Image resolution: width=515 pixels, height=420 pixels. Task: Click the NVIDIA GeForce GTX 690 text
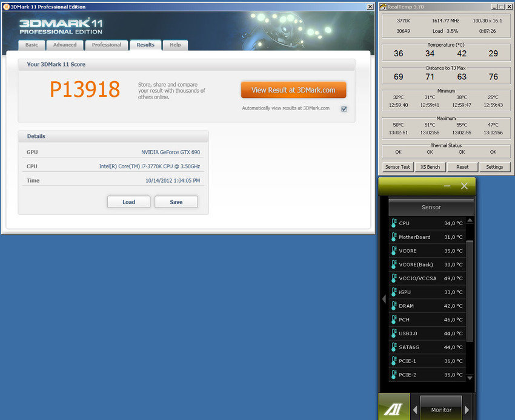click(170, 153)
